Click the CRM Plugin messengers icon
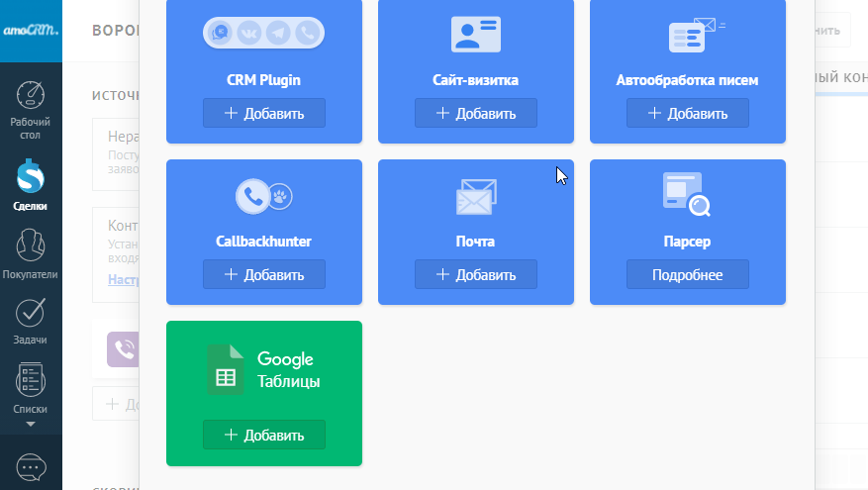This screenshot has width=868, height=490. point(263,34)
